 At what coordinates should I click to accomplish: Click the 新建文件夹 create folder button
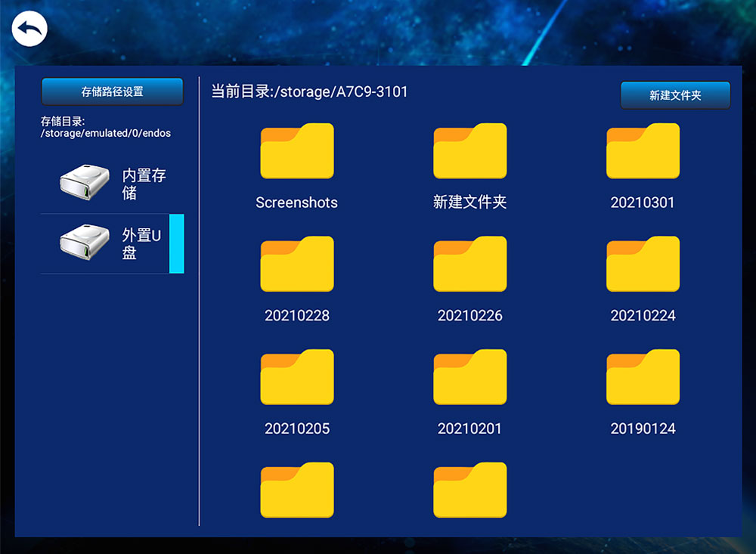tap(675, 95)
